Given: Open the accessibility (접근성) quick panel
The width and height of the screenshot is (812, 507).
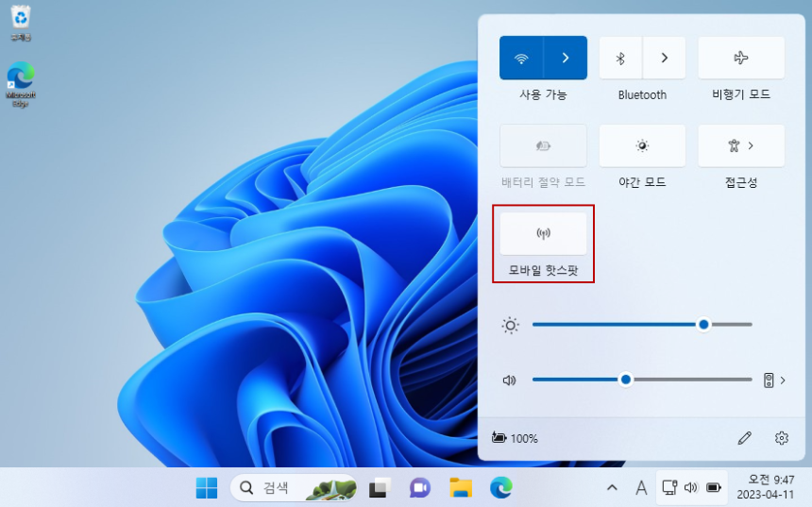Looking at the screenshot, I should [741, 145].
